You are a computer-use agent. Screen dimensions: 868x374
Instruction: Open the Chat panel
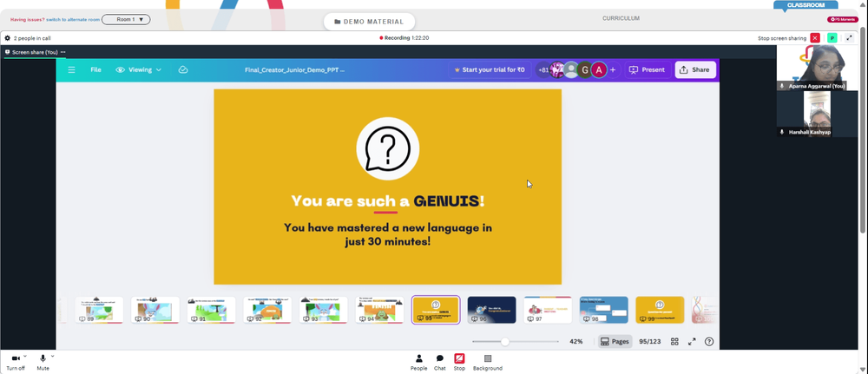coord(439,363)
